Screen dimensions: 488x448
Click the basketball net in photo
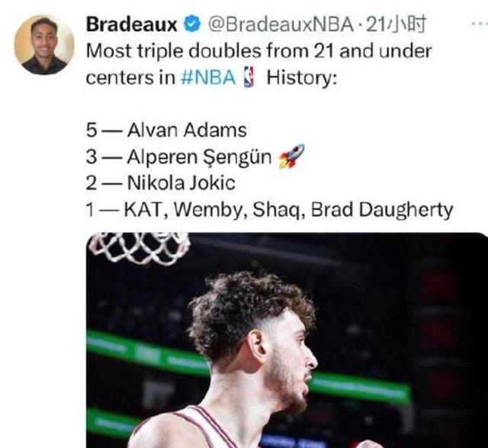(140, 248)
